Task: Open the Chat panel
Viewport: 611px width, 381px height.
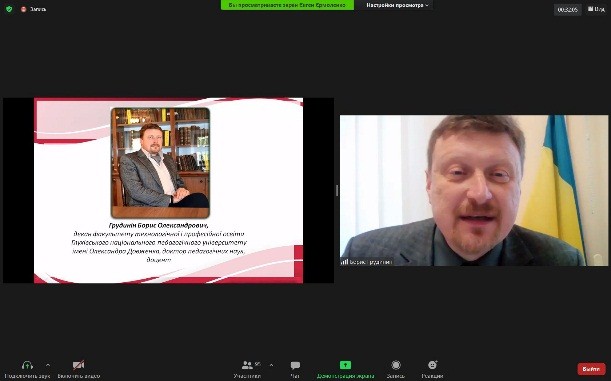Action: pyautogui.click(x=295, y=369)
